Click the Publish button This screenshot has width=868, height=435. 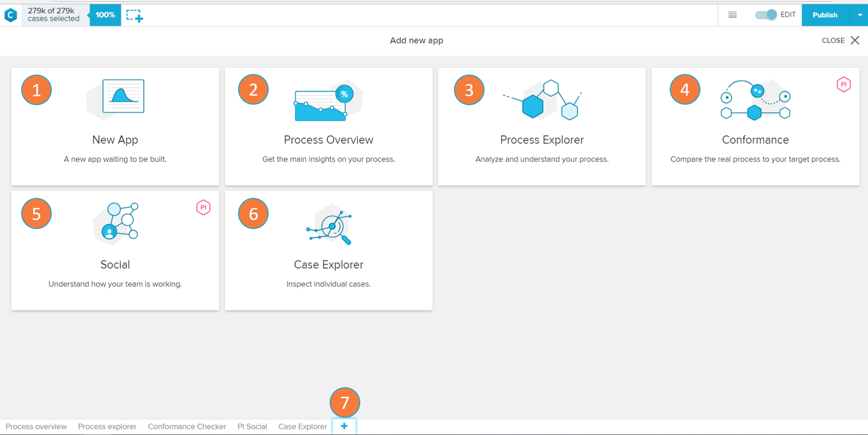click(x=825, y=15)
